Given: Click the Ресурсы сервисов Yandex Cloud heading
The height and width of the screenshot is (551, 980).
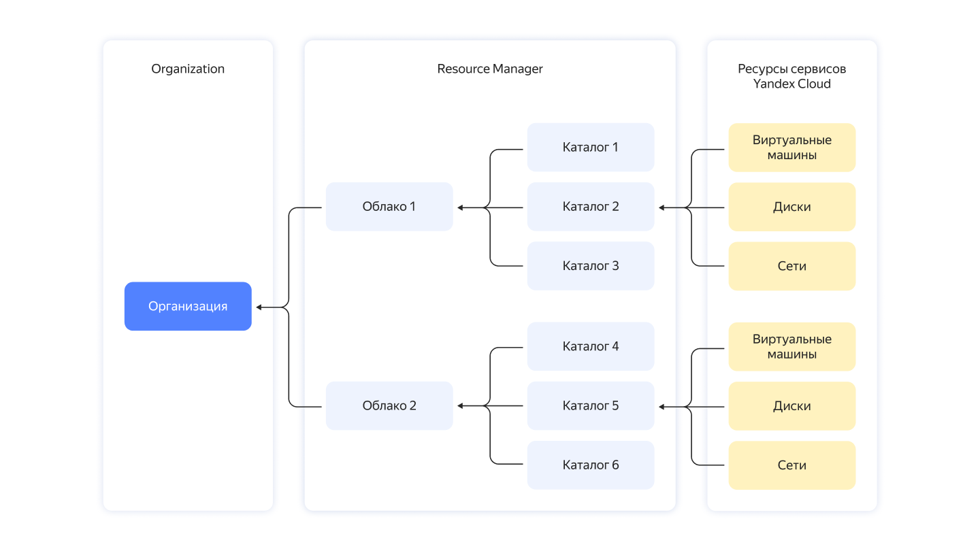Looking at the screenshot, I should (791, 76).
